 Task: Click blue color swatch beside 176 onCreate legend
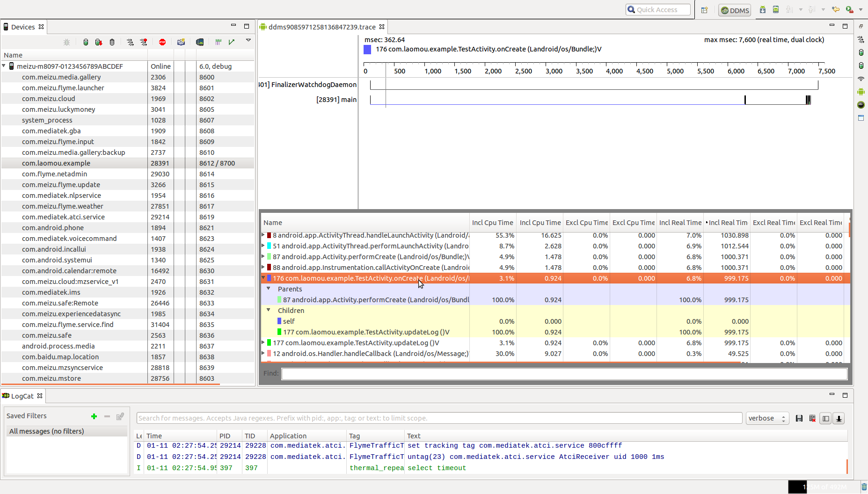[x=367, y=49]
